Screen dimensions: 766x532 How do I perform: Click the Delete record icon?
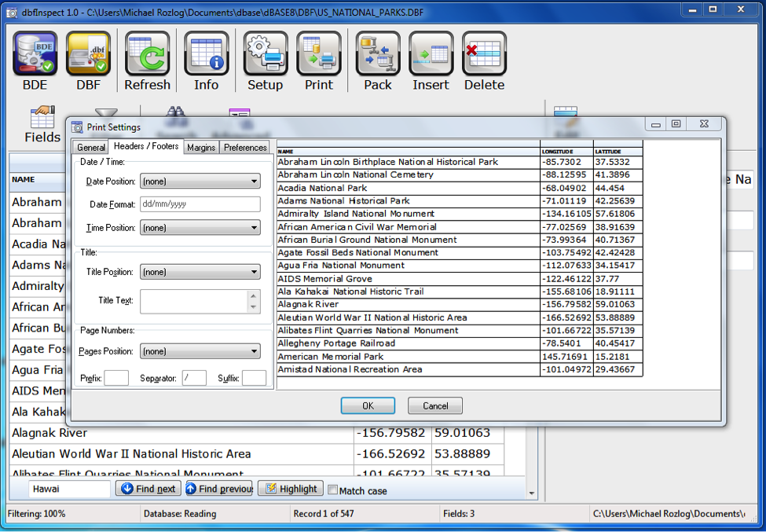click(x=484, y=53)
